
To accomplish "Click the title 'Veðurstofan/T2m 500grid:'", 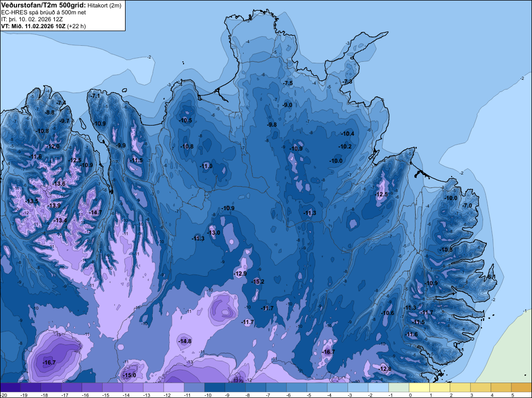I will (x=44, y=5).
